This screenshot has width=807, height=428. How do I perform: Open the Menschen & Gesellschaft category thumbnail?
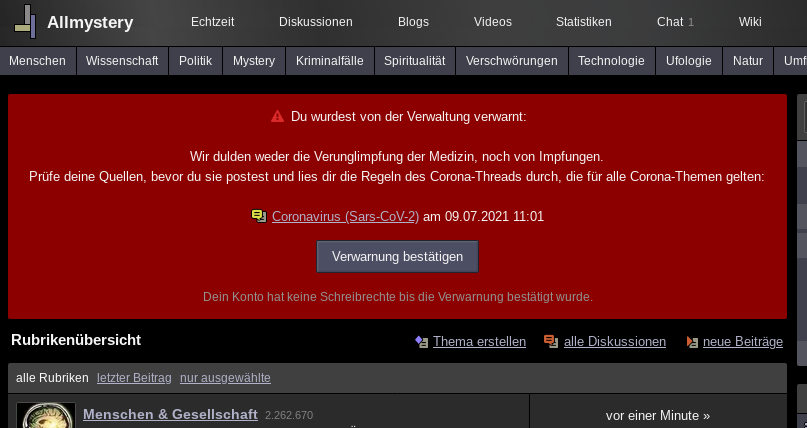click(46, 416)
